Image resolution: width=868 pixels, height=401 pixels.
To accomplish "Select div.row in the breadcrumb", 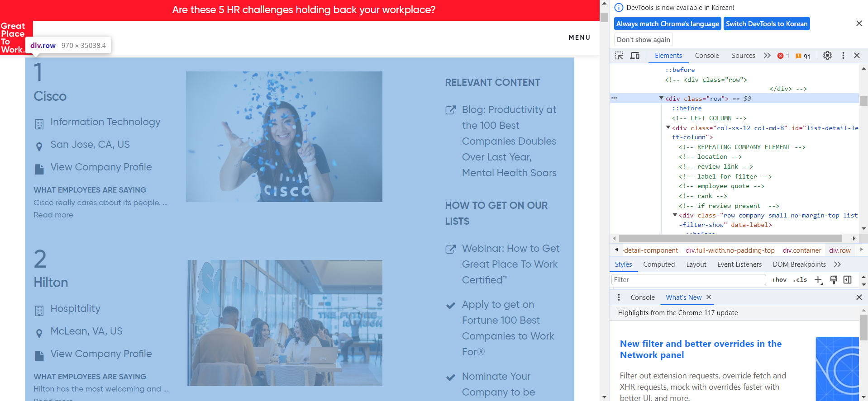I will point(839,250).
